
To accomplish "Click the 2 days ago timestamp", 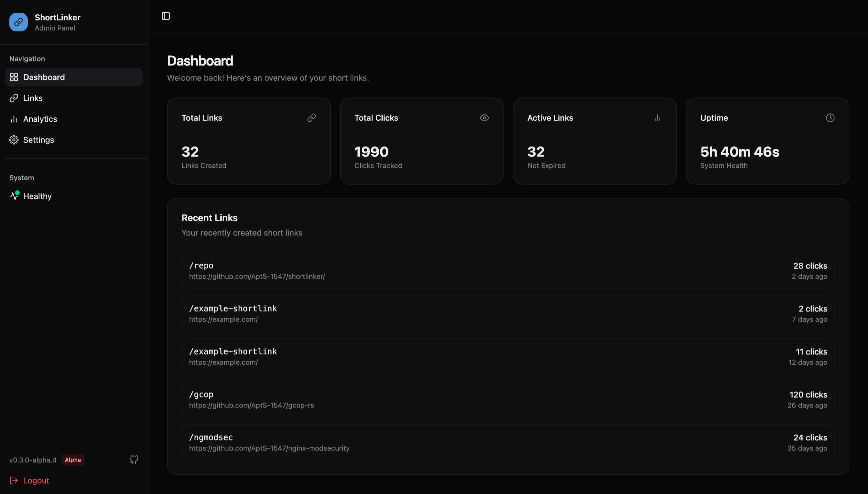I will (809, 276).
